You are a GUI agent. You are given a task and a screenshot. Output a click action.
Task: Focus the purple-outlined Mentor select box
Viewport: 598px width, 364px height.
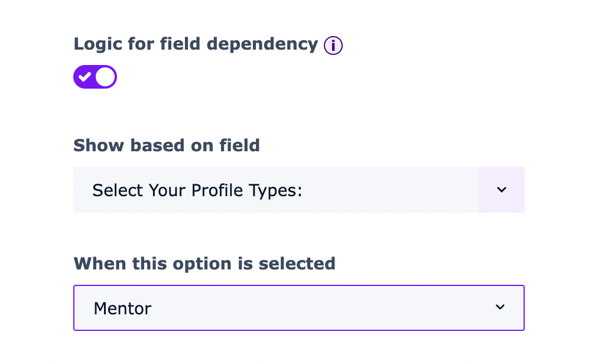pyautogui.click(x=298, y=308)
